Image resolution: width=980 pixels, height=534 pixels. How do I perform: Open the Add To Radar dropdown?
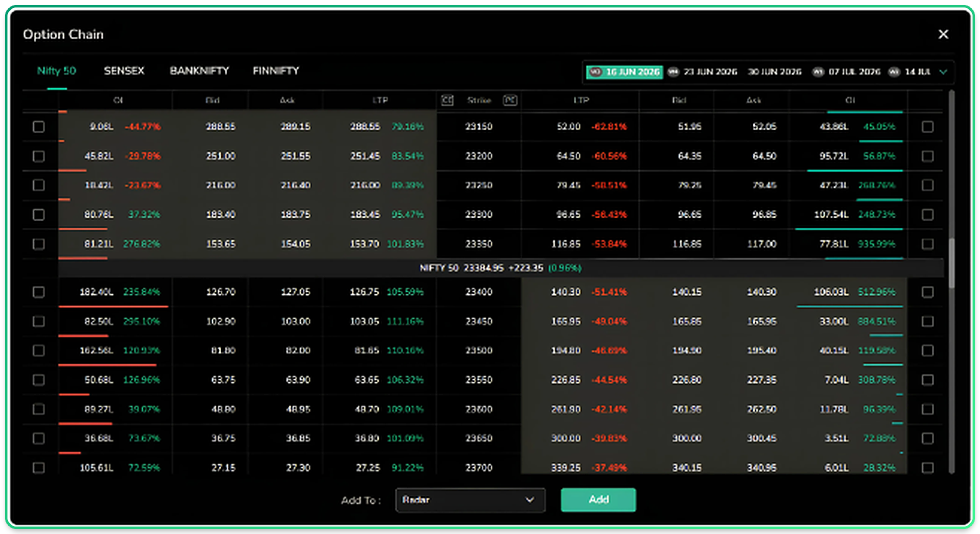click(x=470, y=500)
